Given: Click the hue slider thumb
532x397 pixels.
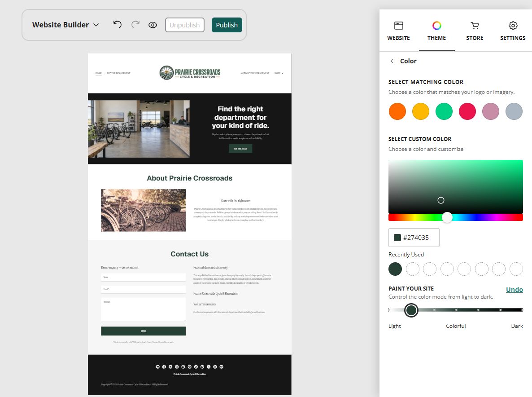Looking at the screenshot, I should [447, 217].
